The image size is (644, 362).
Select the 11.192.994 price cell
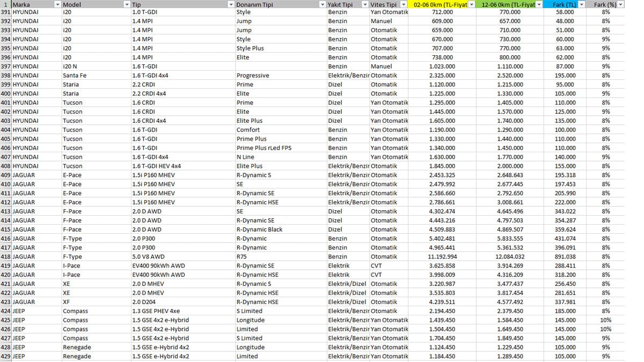point(442,256)
